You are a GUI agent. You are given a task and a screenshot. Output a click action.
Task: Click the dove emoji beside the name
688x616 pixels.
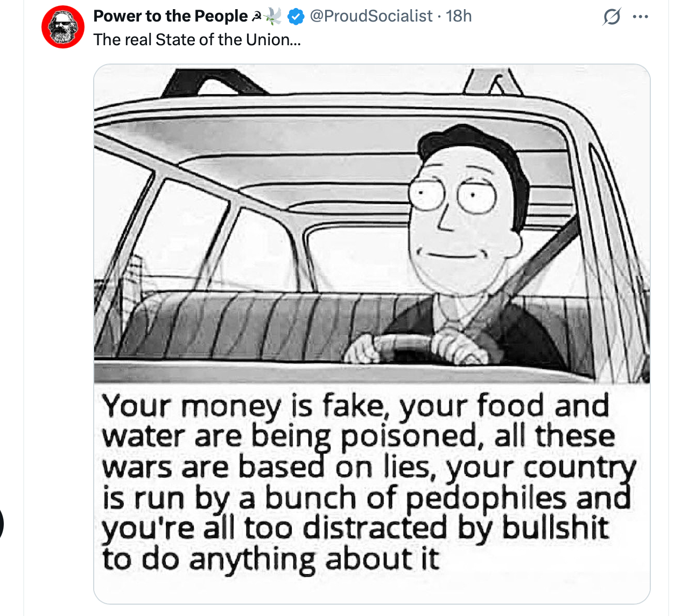(273, 17)
